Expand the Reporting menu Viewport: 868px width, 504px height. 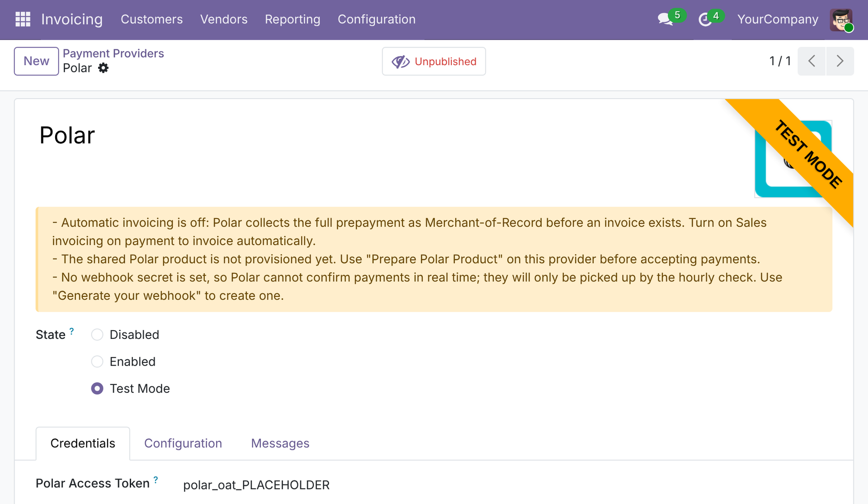tap(292, 19)
